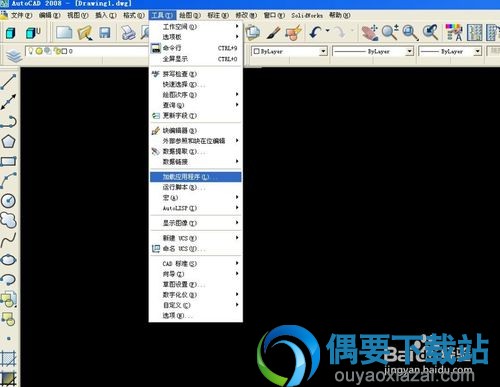500x387 pixels.
Task: Click the Copy clipboard icon
Action: coord(253,33)
